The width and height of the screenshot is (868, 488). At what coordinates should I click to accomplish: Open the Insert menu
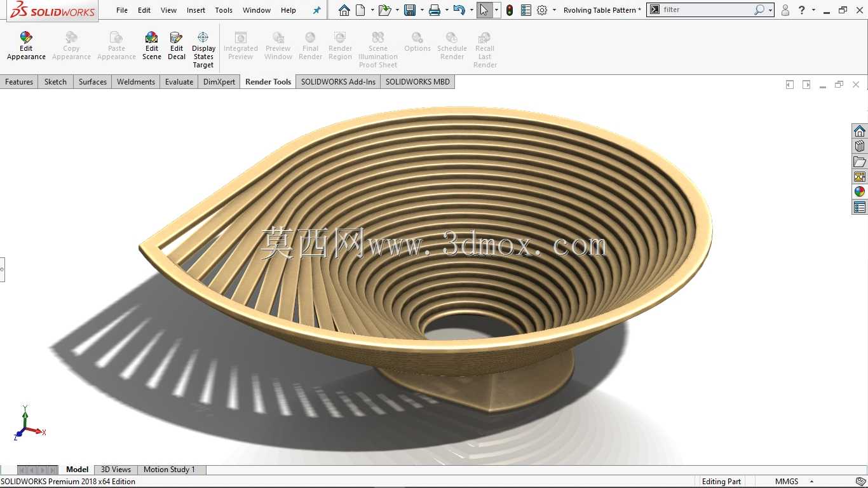pyautogui.click(x=196, y=10)
